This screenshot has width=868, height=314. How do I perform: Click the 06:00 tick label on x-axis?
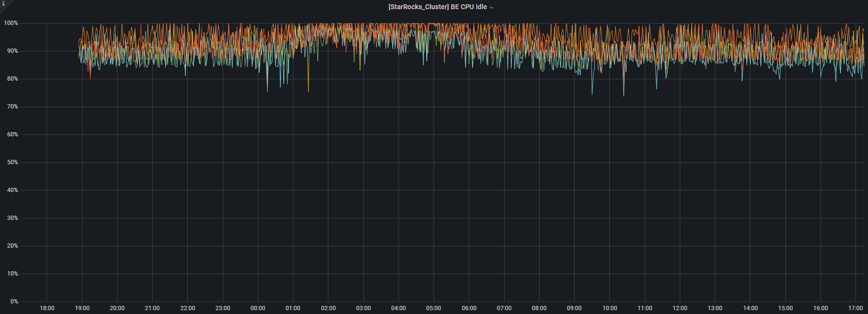click(x=469, y=308)
